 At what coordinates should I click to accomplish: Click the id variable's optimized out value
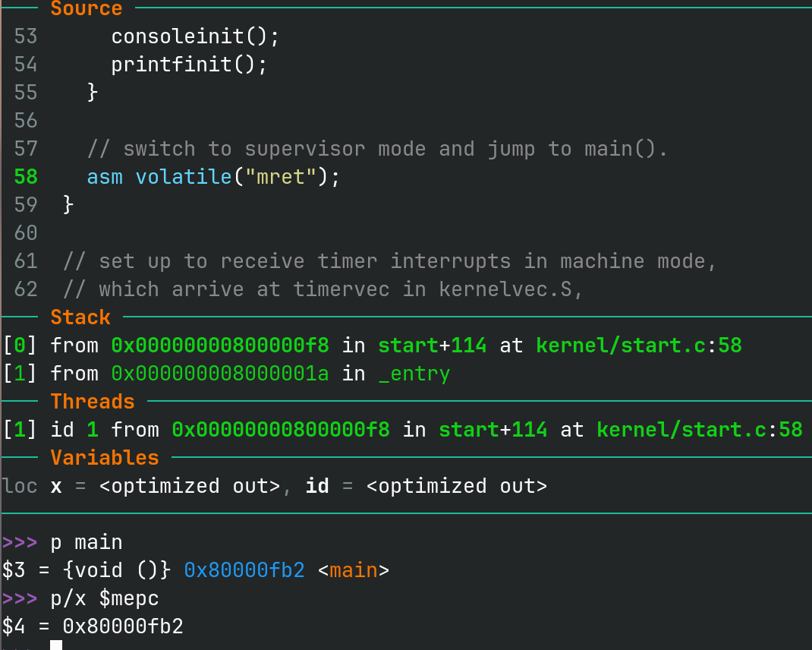pos(456,486)
